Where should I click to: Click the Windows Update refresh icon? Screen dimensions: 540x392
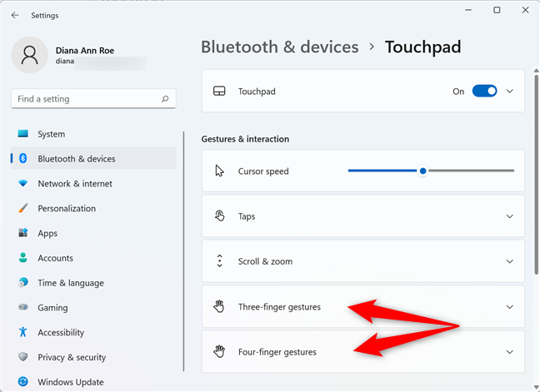(x=23, y=382)
